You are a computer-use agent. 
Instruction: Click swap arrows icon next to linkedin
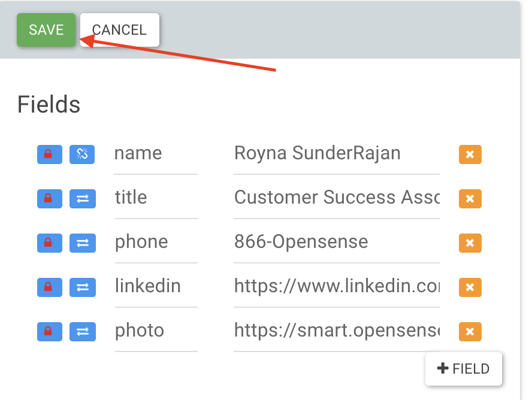coord(83,287)
